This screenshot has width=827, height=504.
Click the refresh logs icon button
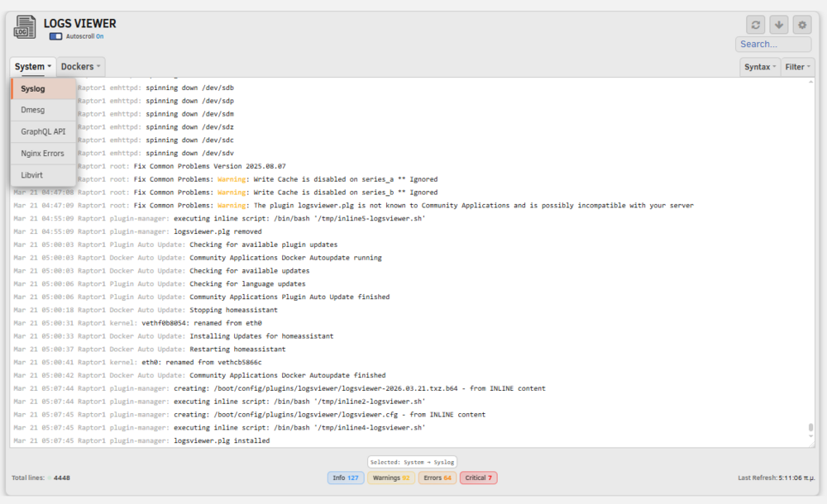755,25
